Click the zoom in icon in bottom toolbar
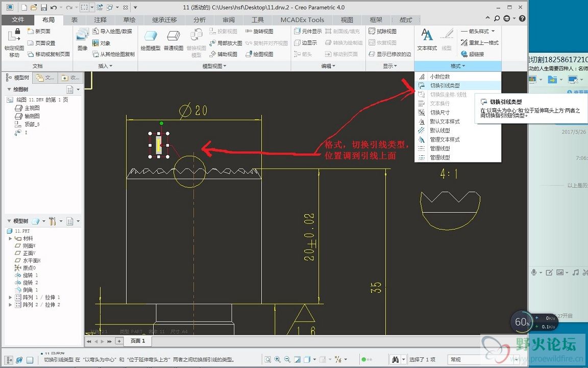The image size is (588, 368). [x=277, y=359]
